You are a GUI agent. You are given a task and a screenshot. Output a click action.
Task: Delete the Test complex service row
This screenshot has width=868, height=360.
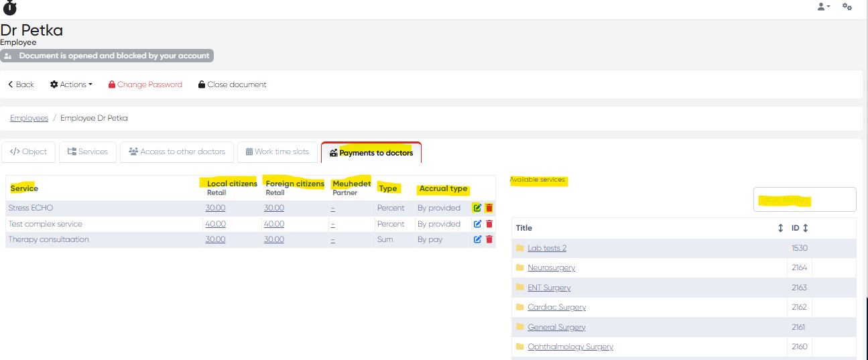click(x=489, y=224)
